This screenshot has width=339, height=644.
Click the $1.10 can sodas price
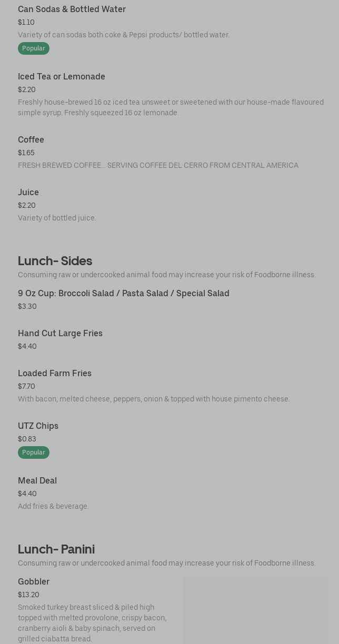(26, 23)
